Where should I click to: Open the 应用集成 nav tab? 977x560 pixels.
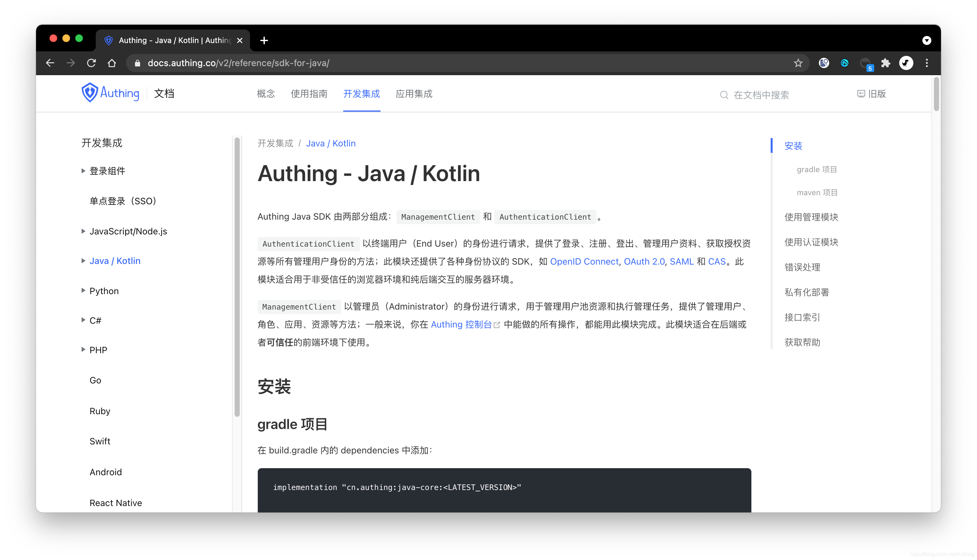point(414,94)
